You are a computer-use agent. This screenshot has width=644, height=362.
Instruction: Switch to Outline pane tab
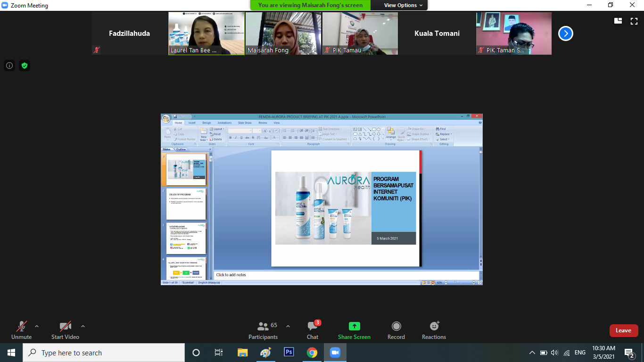181,149
